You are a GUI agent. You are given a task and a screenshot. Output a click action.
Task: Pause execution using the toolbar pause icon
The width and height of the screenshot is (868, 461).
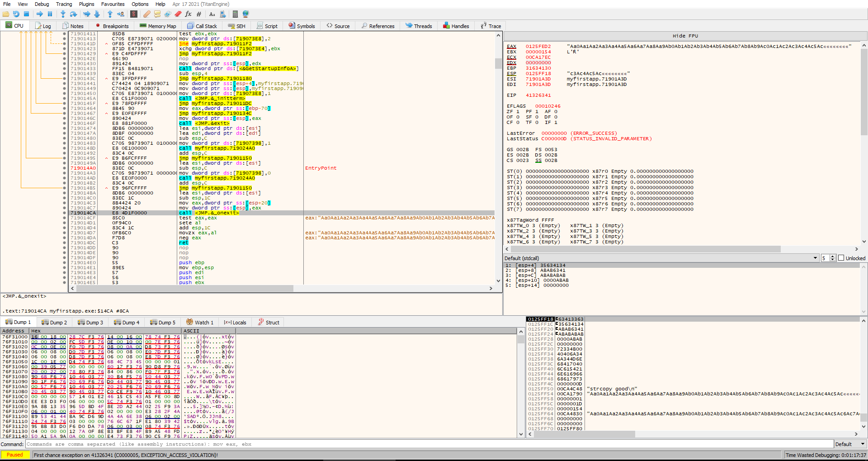(x=50, y=14)
